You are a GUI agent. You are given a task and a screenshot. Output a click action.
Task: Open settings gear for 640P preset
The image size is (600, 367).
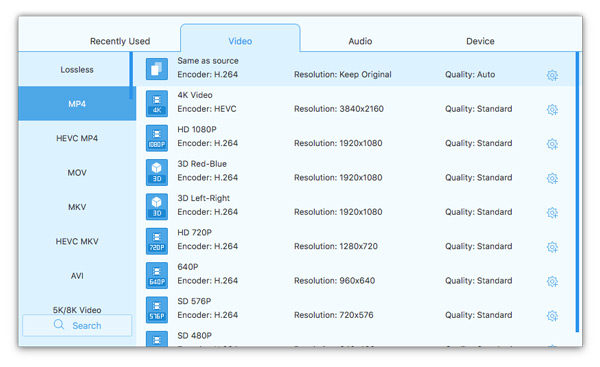pyautogui.click(x=552, y=282)
